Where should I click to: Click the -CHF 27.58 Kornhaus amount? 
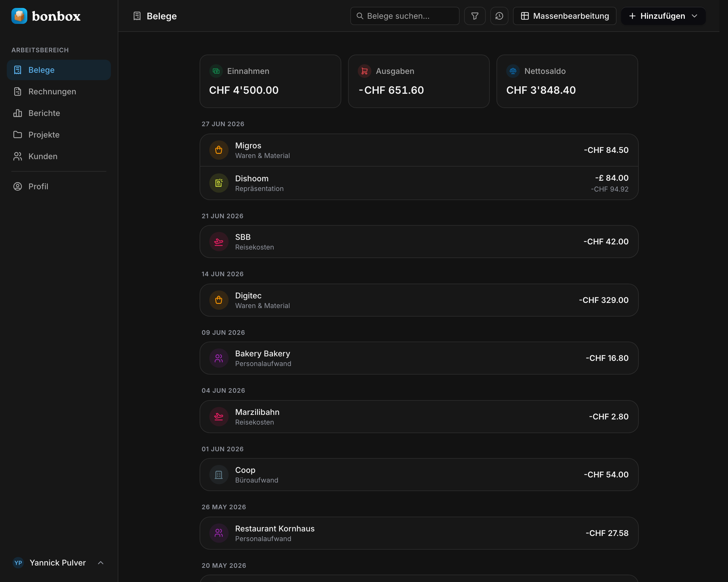(607, 533)
